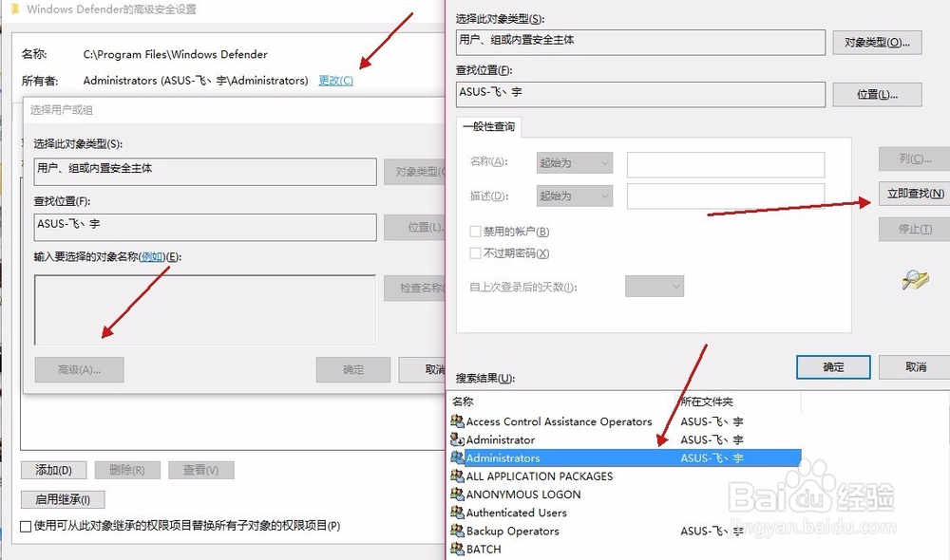Select the Administrator result row
950x560 pixels.
coord(626,439)
